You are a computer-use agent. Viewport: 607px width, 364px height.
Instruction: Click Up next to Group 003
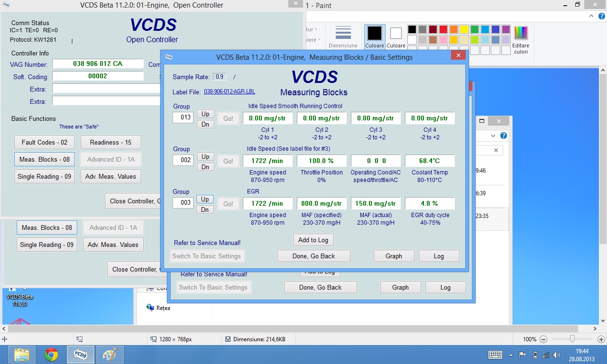205,199
